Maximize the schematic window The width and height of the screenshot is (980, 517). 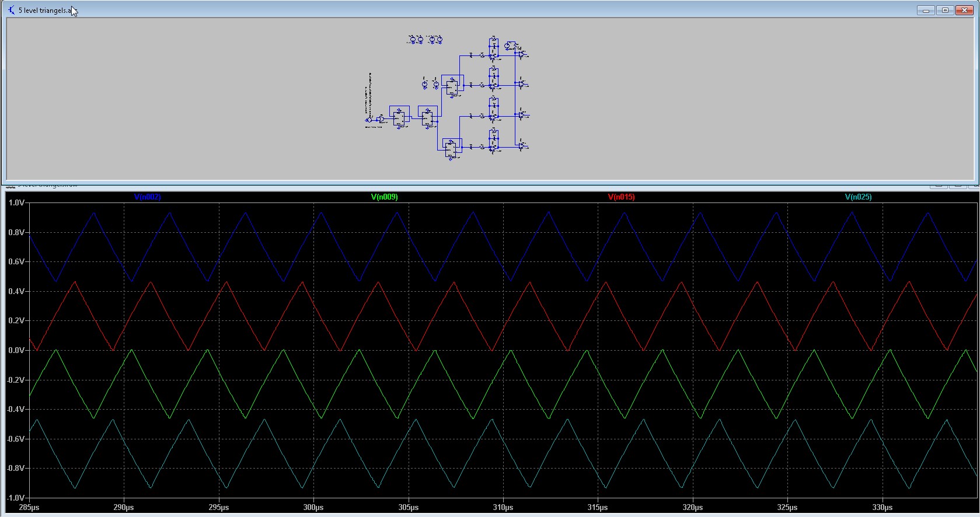click(946, 11)
